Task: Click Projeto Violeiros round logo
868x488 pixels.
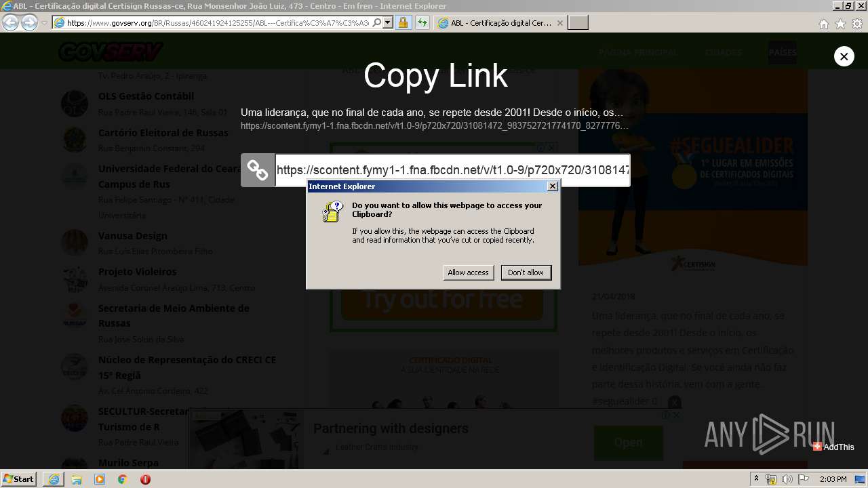Action: click(75, 279)
